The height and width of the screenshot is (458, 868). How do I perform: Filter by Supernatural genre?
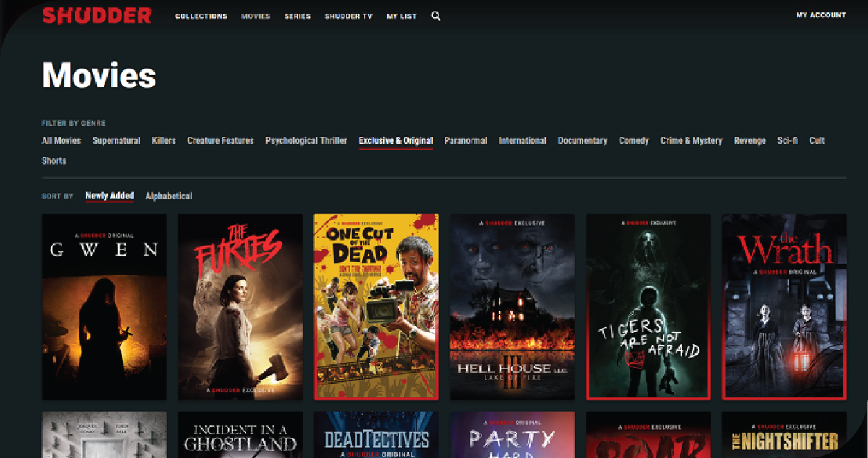point(116,141)
